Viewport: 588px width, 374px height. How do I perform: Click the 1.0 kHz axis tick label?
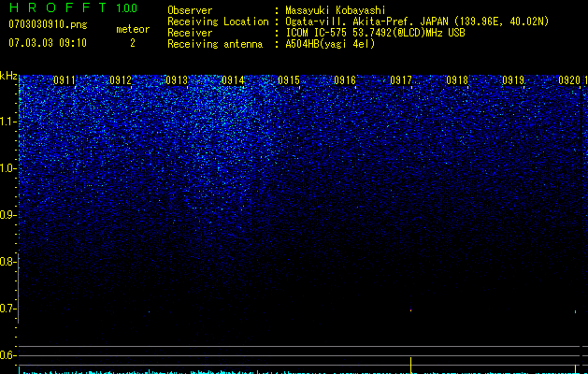pyautogui.click(x=7, y=168)
